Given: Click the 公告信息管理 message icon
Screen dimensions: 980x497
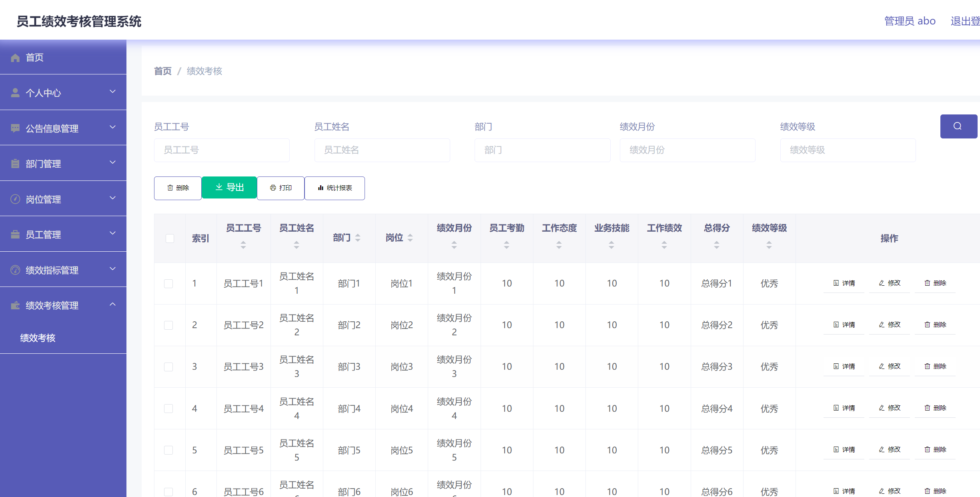Looking at the screenshot, I should tap(15, 128).
